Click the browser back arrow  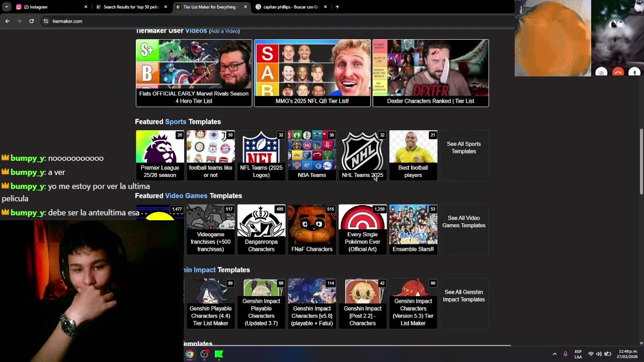(8, 21)
